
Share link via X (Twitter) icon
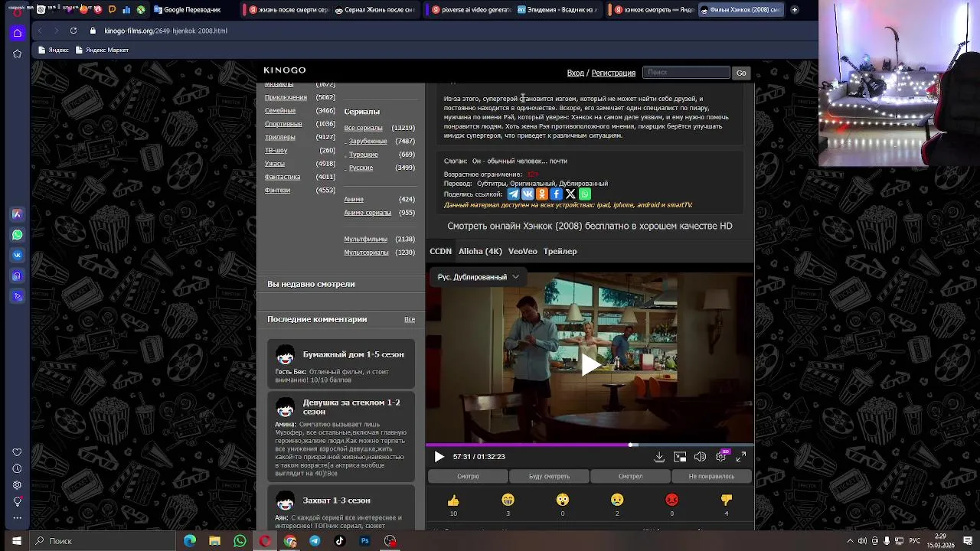click(x=570, y=194)
